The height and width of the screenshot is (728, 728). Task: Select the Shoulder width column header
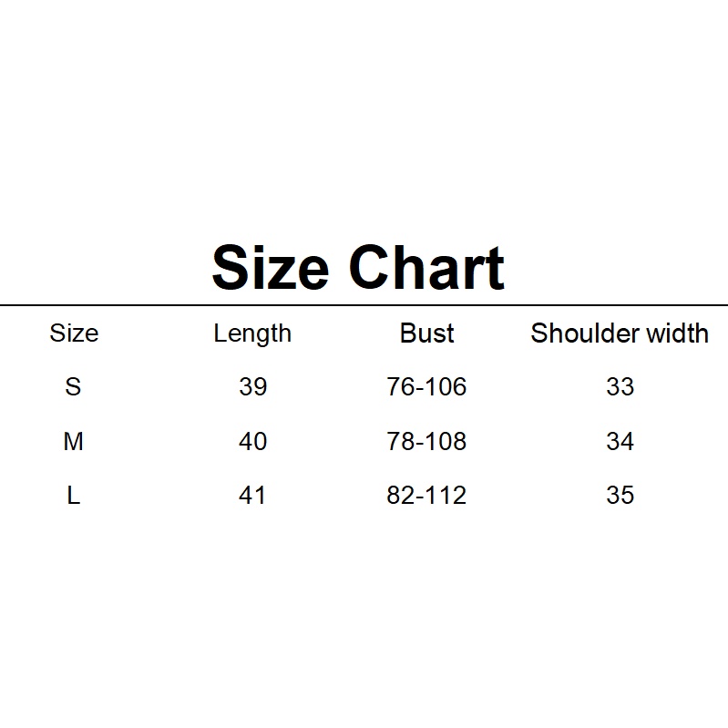(x=620, y=333)
